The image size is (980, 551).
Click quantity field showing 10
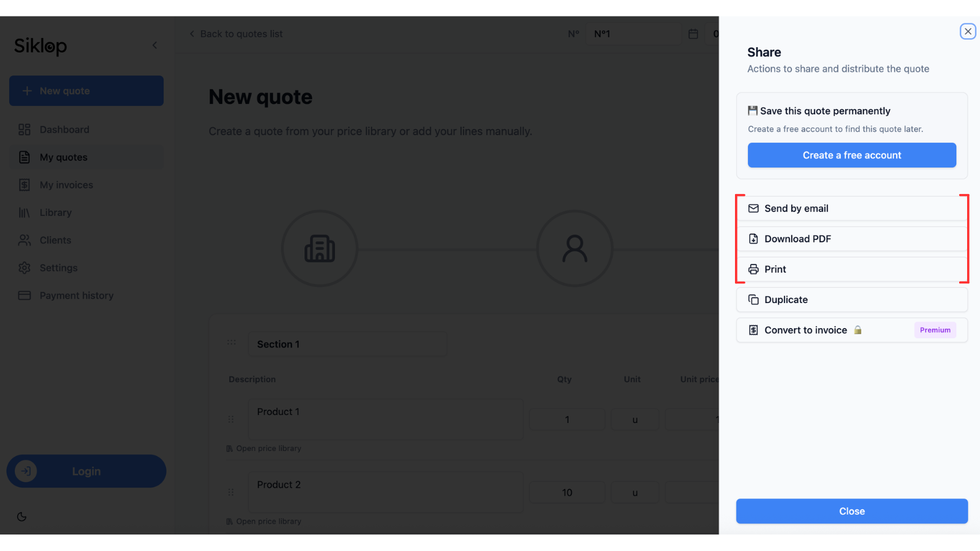coord(567,492)
